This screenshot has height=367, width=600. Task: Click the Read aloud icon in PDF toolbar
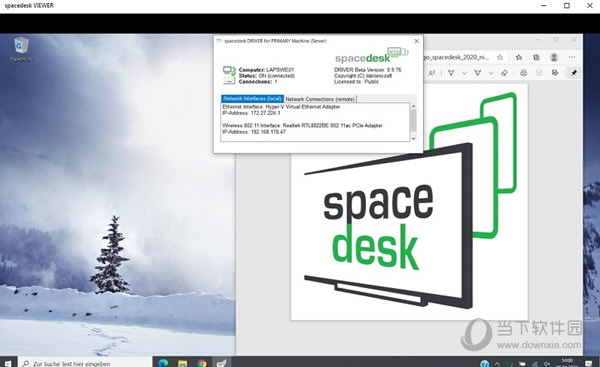pyautogui.click(x=432, y=73)
